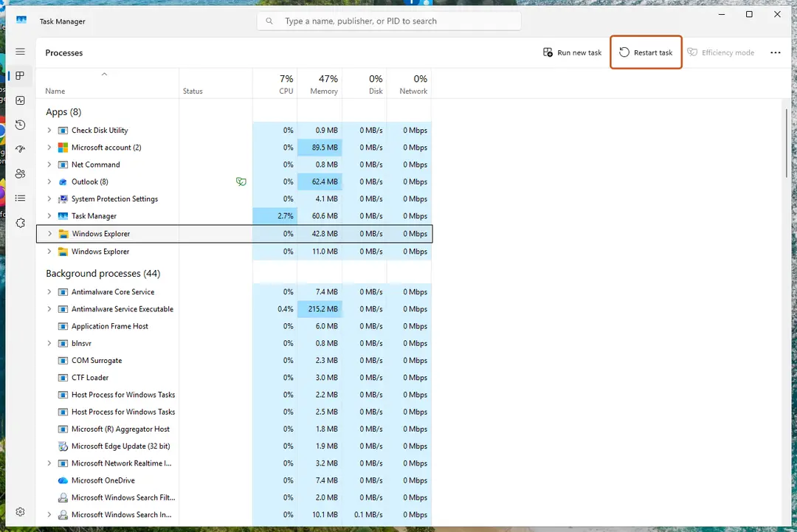Image resolution: width=797 pixels, height=532 pixels.
Task: Click the Outlook efficiency mode leaf icon
Action: [241, 182]
